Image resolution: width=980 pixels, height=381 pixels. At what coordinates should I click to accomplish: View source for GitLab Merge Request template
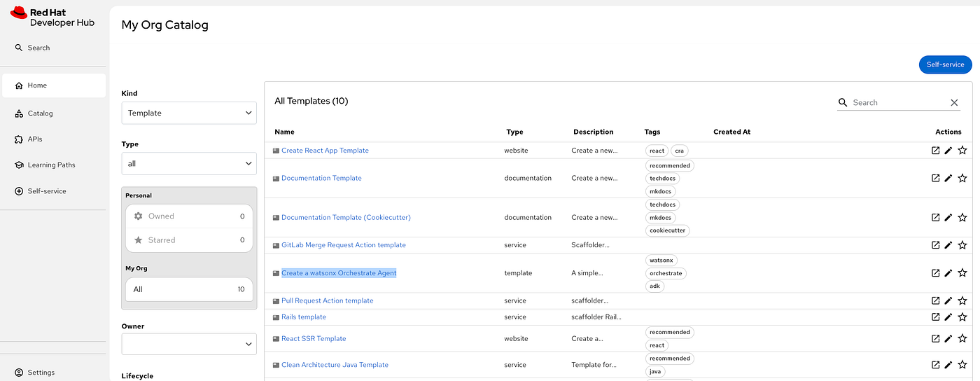[935, 245]
